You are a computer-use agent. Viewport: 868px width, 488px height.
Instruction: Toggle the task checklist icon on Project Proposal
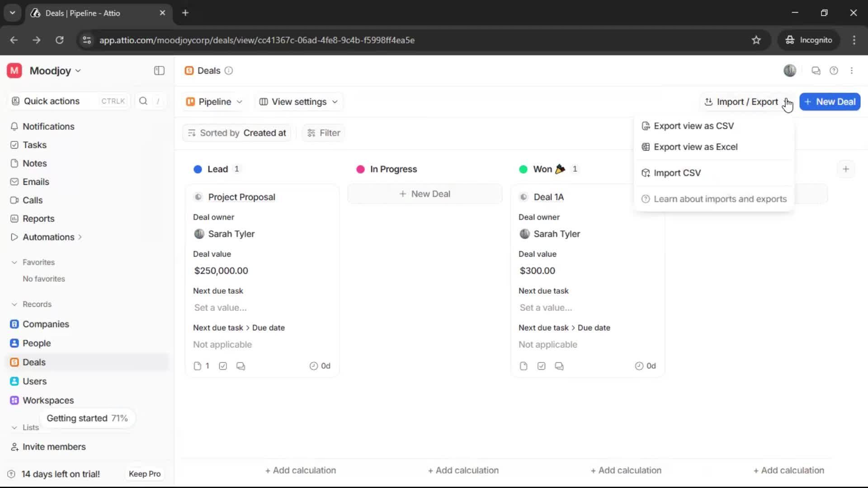click(222, 366)
